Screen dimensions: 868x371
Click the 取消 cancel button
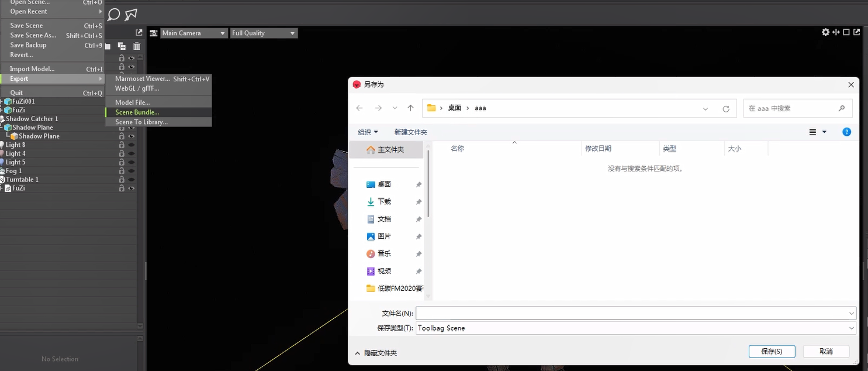pos(825,351)
